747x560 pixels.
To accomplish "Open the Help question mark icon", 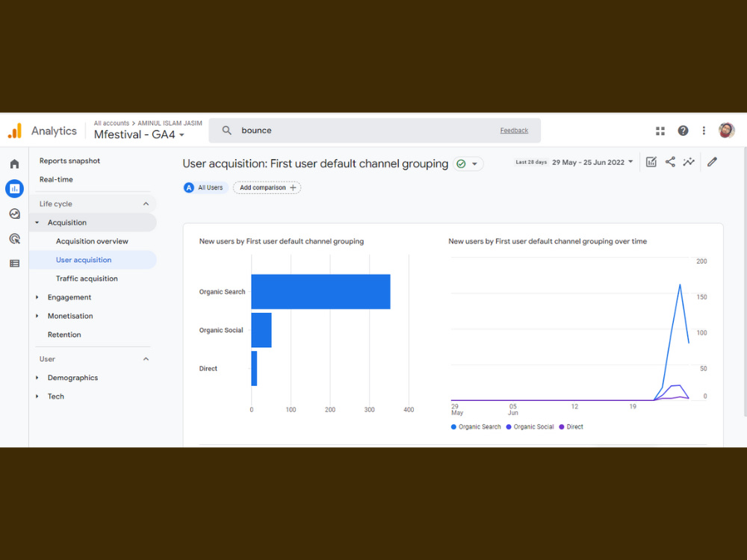I will coord(683,131).
